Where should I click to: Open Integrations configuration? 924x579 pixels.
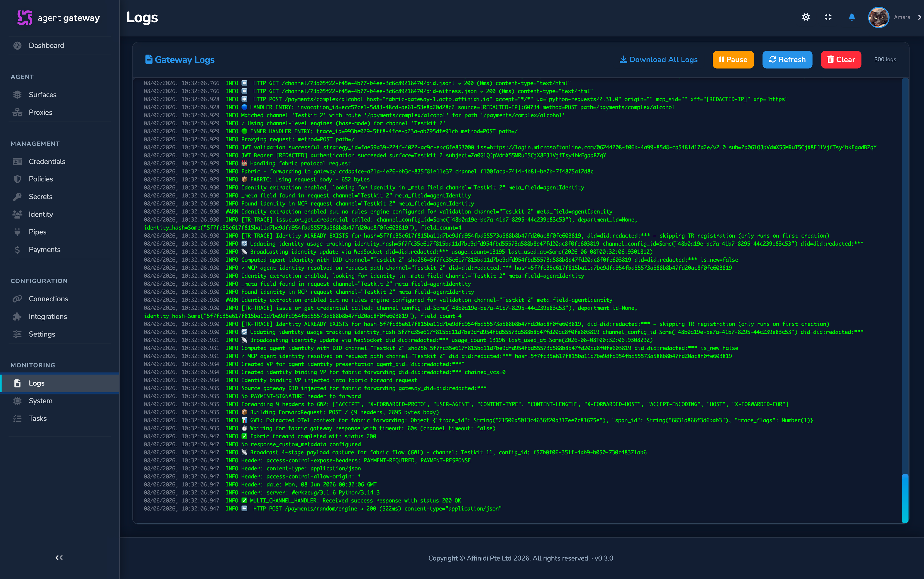pyautogui.click(x=48, y=317)
